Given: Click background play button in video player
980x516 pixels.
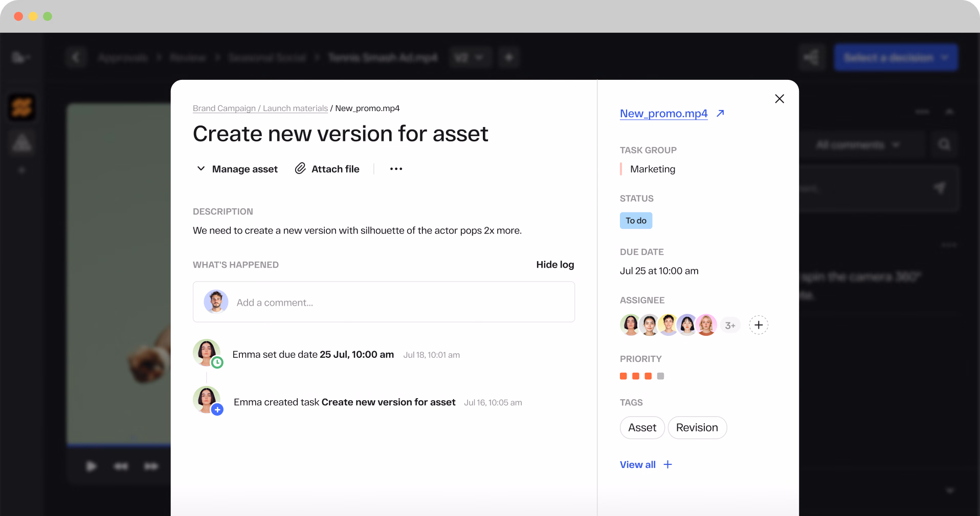Looking at the screenshot, I should pyautogui.click(x=91, y=466).
